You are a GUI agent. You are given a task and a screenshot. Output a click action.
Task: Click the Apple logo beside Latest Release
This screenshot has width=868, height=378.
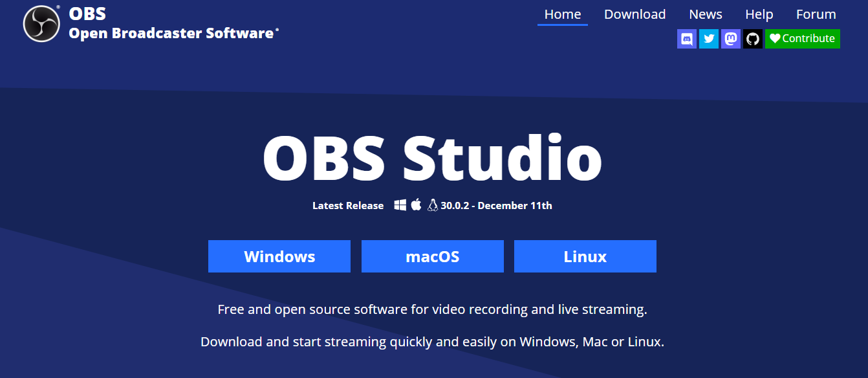click(x=416, y=205)
